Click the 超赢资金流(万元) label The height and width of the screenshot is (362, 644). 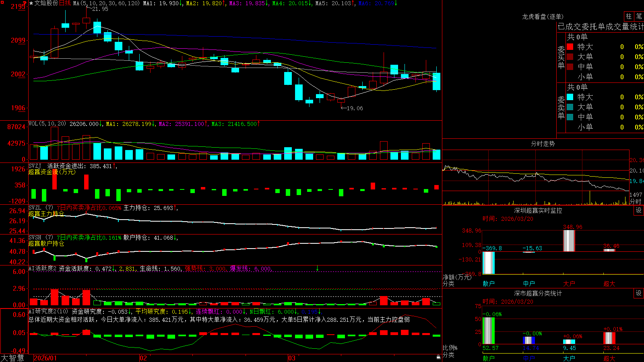(52, 172)
